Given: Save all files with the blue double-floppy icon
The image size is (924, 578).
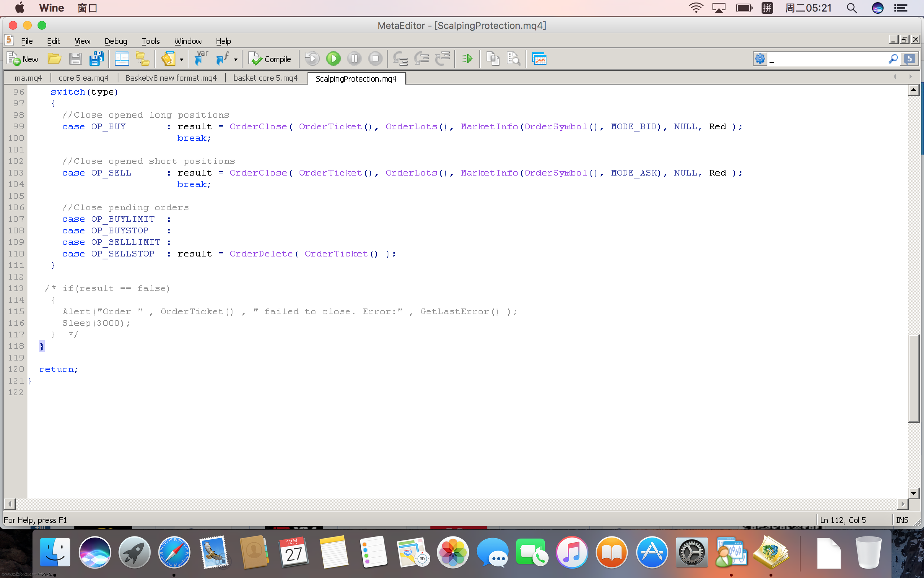Looking at the screenshot, I should click(x=97, y=59).
